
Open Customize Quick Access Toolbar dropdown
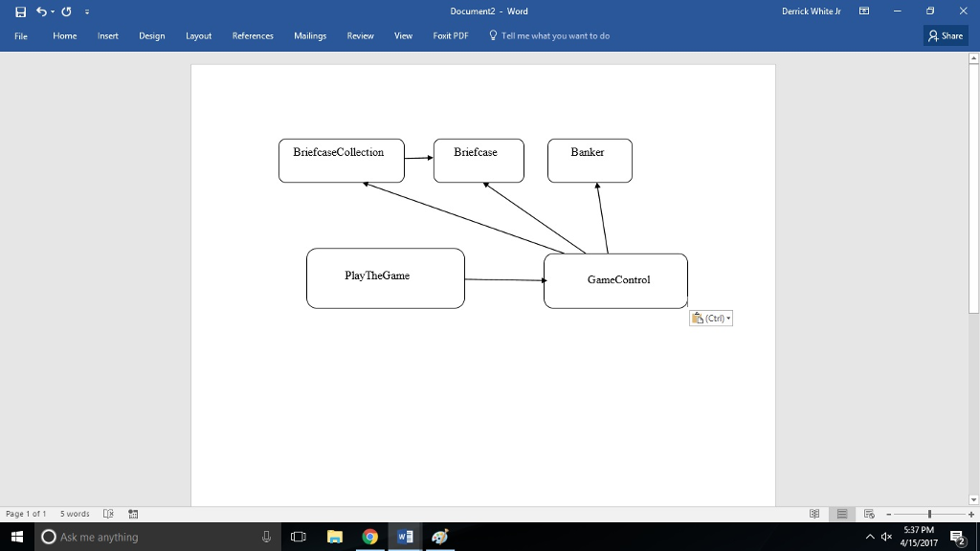(x=86, y=11)
